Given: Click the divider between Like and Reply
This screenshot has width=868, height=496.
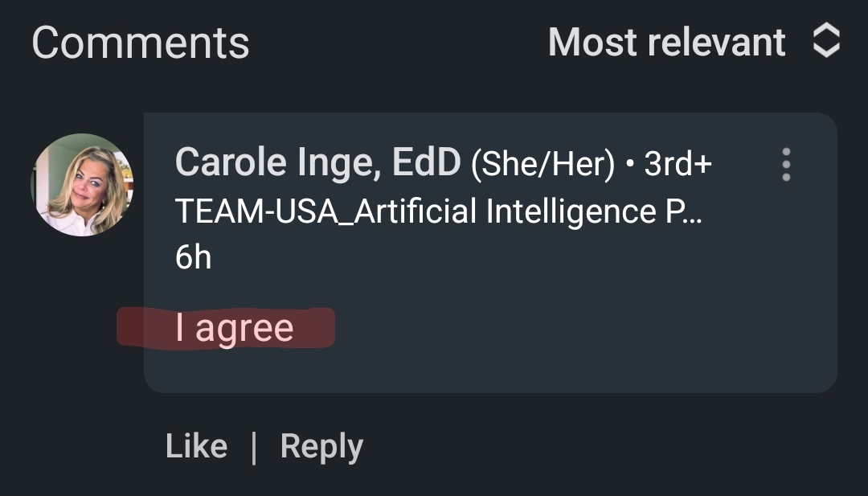Looking at the screenshot, I should 253,447.
